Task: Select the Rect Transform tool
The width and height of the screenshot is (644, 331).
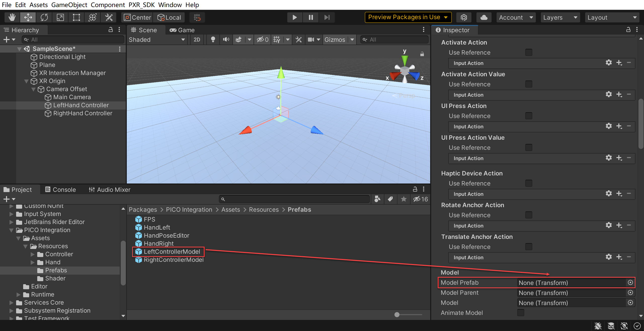Action: point(76,17)
